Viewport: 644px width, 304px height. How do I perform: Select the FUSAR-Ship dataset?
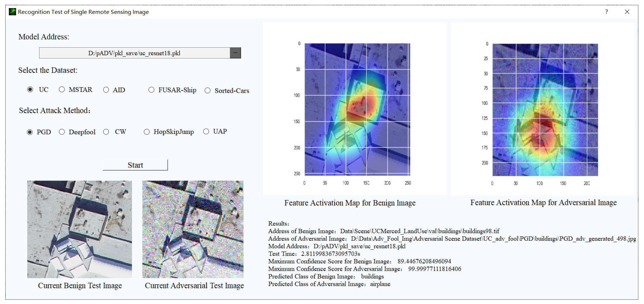tap(151, 90)
